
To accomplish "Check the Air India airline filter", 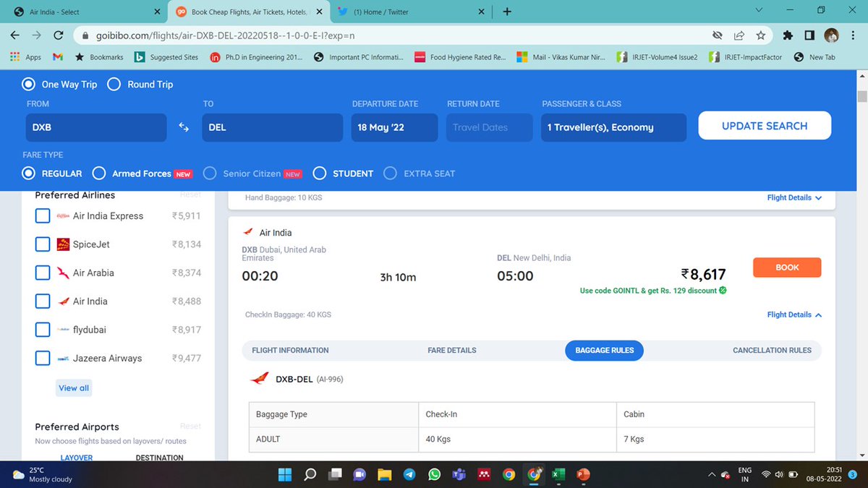I will pyautogui.click(x=43, y=301).
